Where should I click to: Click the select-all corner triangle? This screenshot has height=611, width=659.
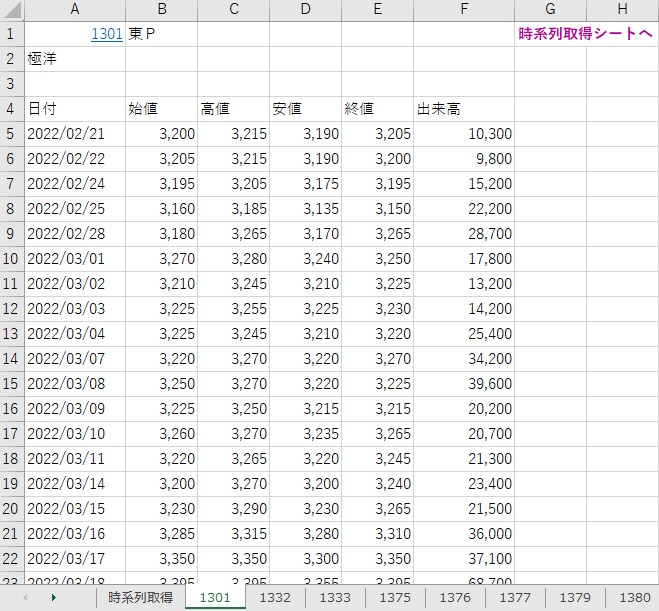tap(12, 10)
